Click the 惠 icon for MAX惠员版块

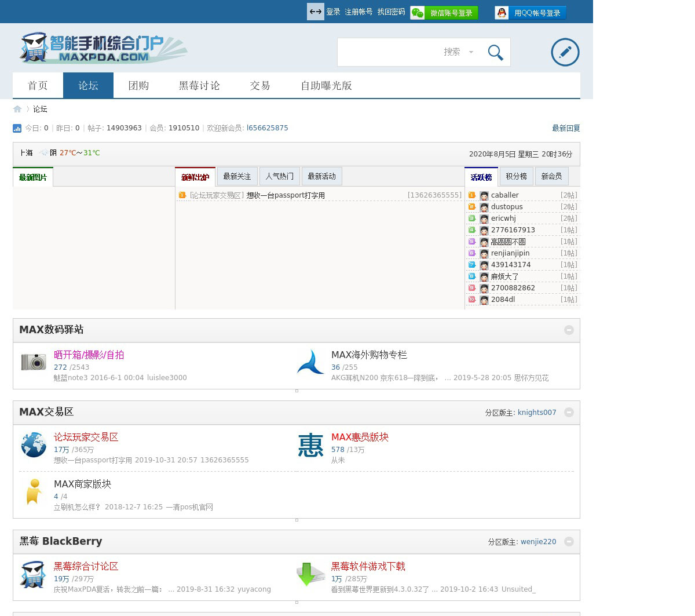310,445
